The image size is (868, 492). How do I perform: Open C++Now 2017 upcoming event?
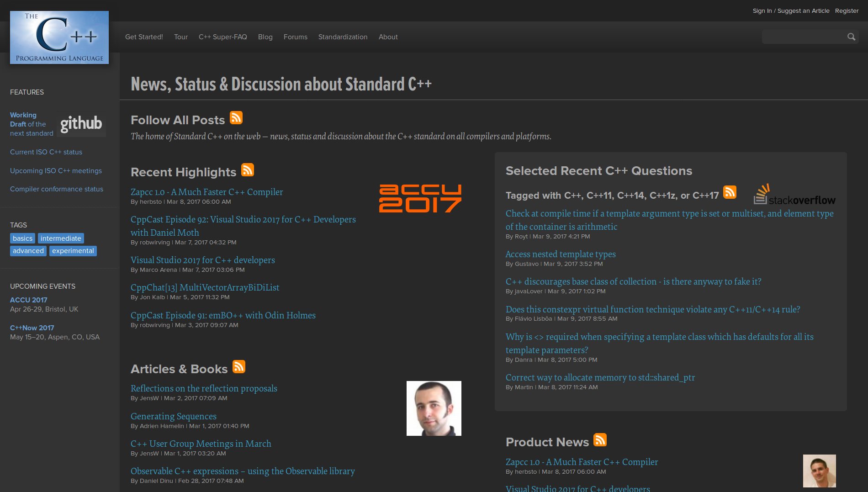32,328
